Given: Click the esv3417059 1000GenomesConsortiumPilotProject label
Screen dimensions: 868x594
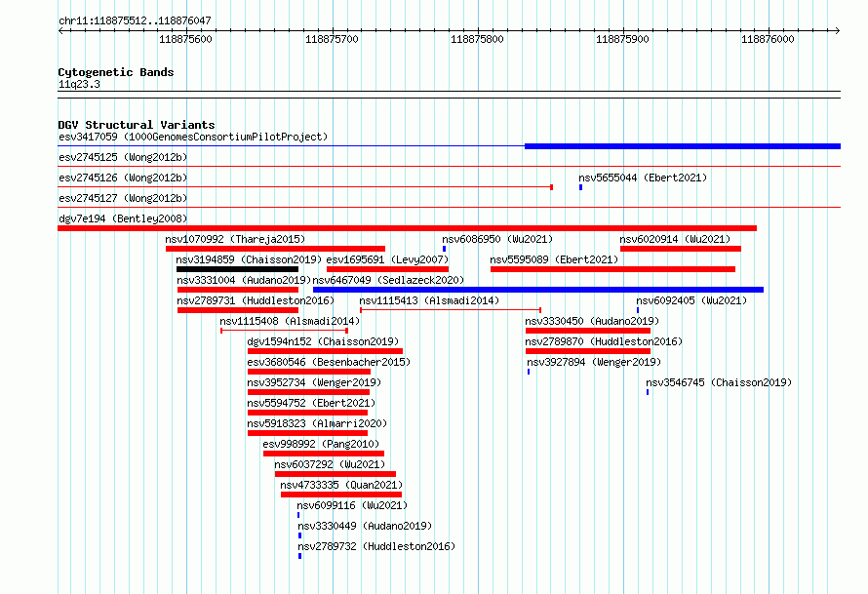Looking at the screenshot, I should 193,137.
